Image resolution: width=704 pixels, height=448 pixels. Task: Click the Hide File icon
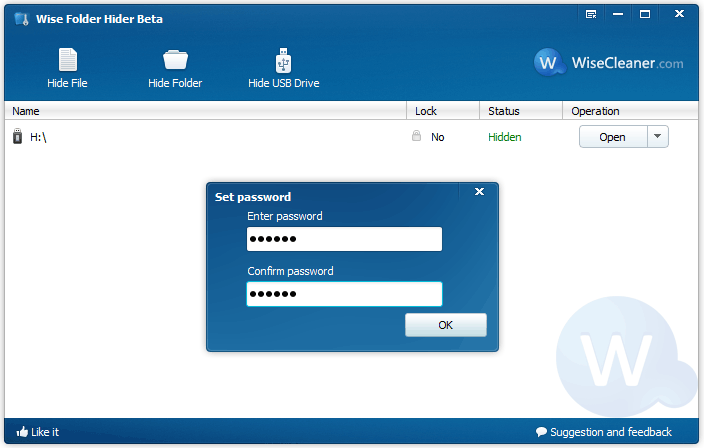click(67, 60)
